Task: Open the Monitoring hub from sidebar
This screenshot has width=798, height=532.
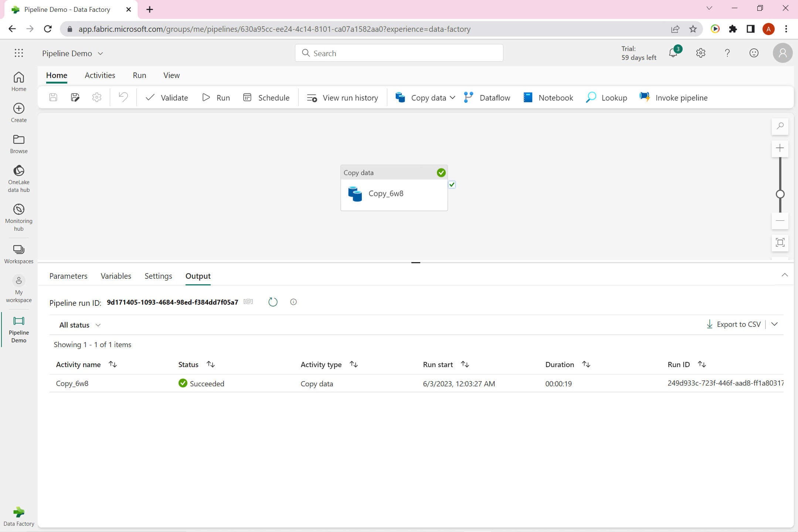Action: click(x=18, y=217)
